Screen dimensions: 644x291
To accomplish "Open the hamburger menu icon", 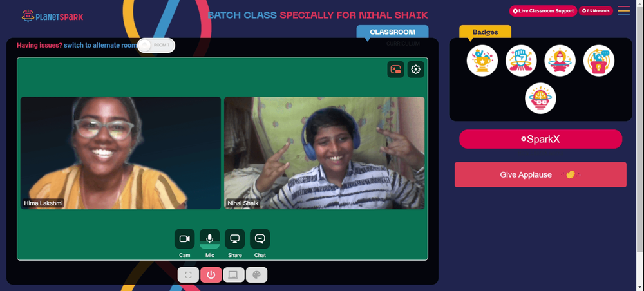I will [623, 11].
